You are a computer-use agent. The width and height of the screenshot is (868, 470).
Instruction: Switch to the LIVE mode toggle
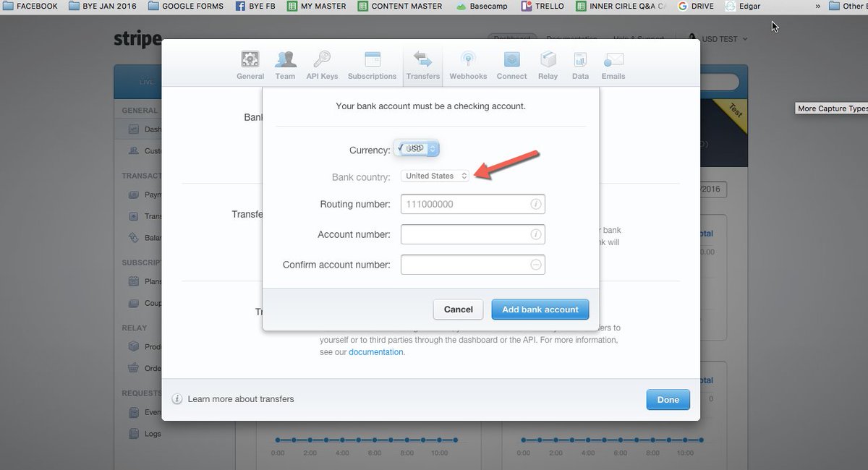[x=147, y=82]
